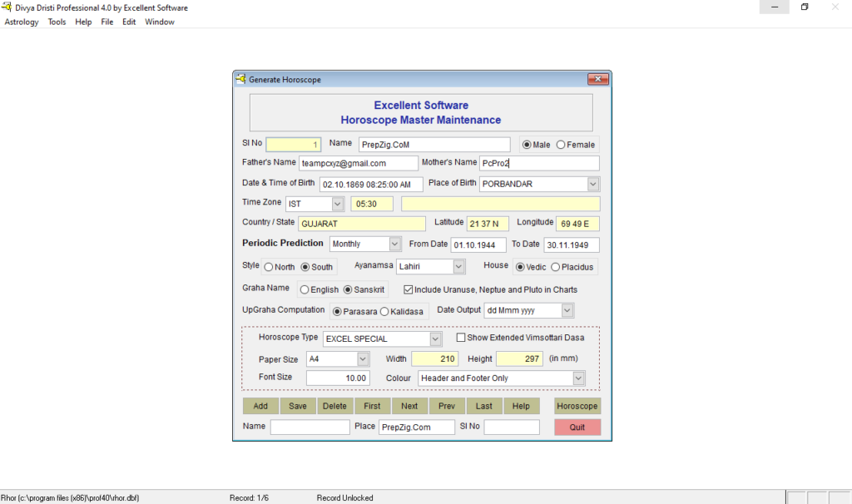This screenshot has height=504, width=852.
Task: Click the Date & Time of Birth field
Action: coord(371,184)
